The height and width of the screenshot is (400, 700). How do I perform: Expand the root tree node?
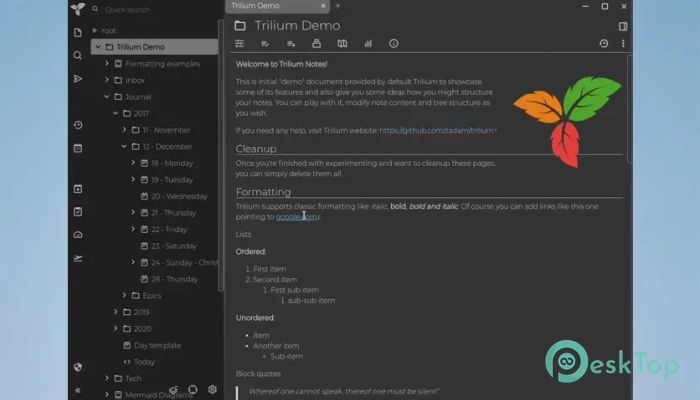95,30
